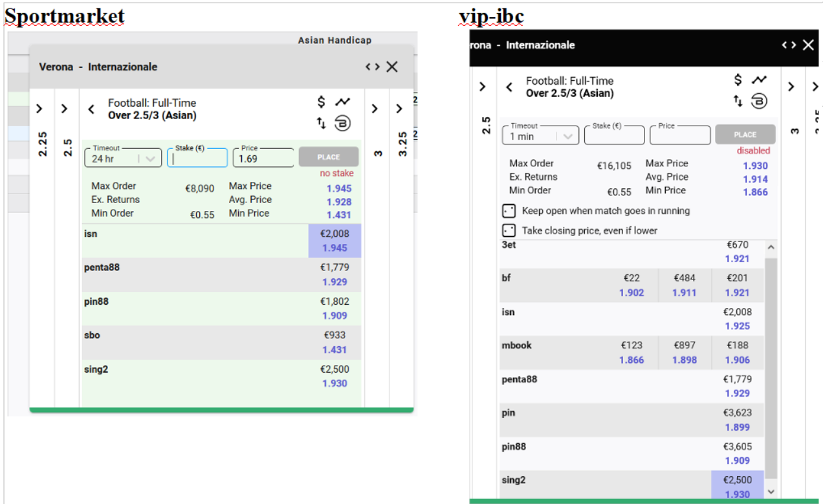Focus the Stake field in vip-ibc

[x=614, y=135]
